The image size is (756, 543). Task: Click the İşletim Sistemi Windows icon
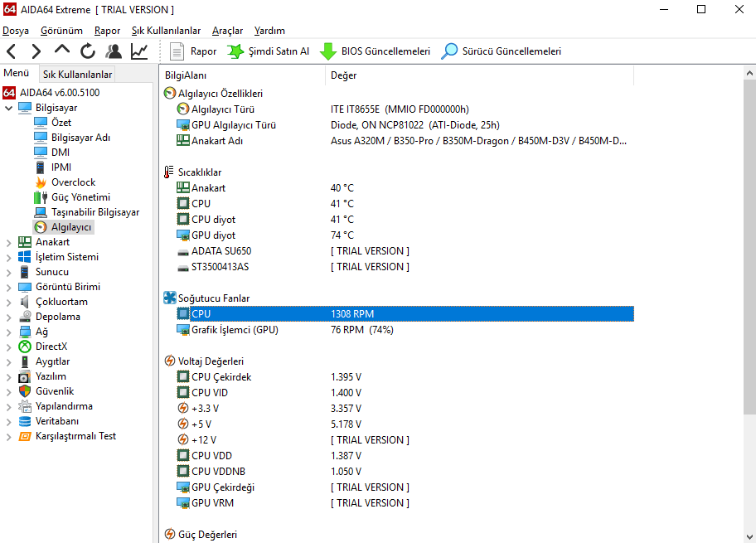(25, 257)
